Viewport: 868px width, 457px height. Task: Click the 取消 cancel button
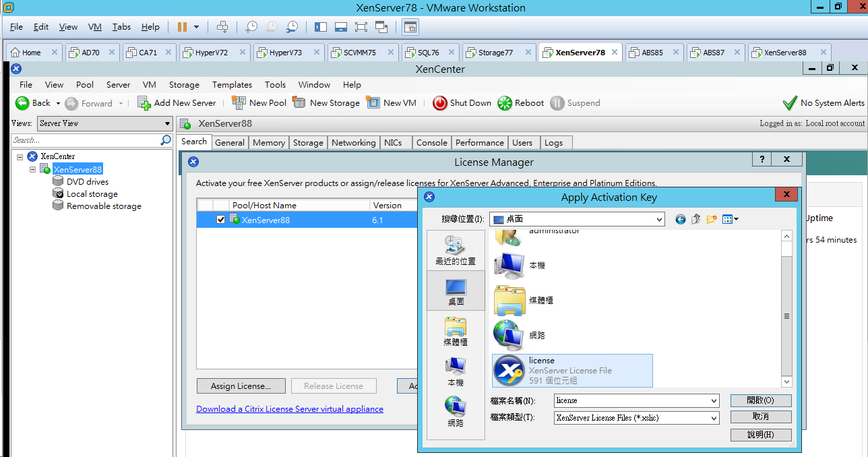coord(761,417)
